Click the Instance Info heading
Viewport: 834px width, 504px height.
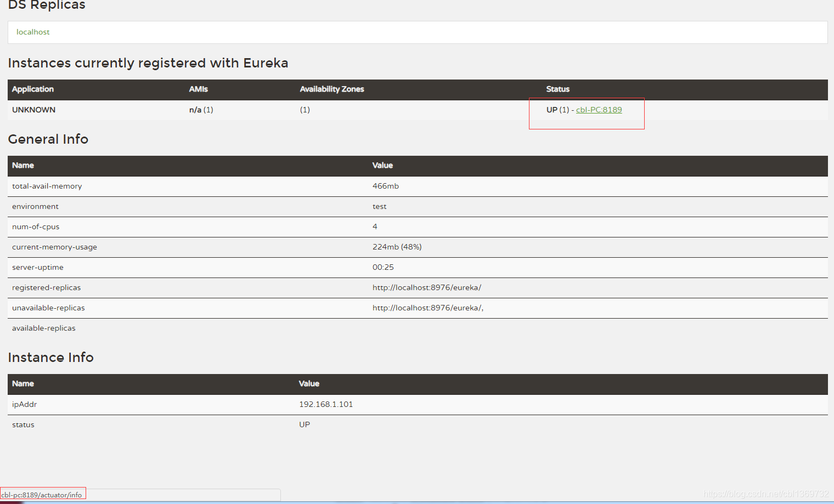coord(50,358)
